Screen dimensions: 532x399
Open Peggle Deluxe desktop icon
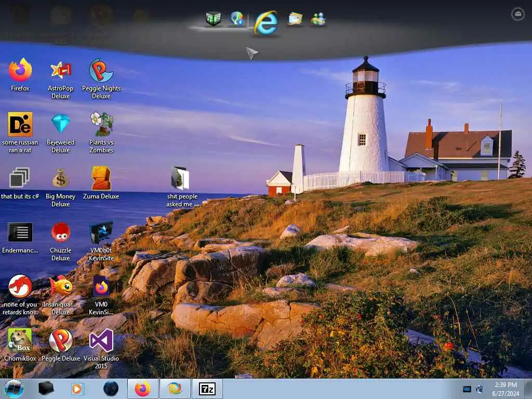(x=61, y=345)
